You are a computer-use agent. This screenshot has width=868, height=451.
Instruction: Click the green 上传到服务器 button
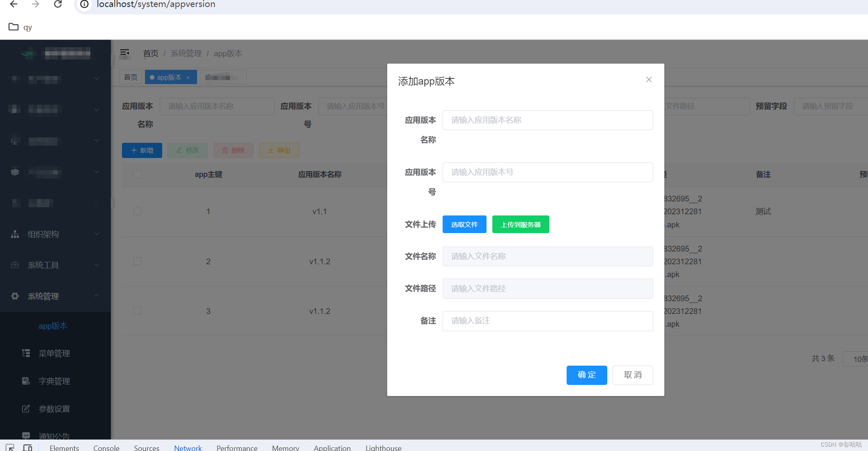[521, 224]
